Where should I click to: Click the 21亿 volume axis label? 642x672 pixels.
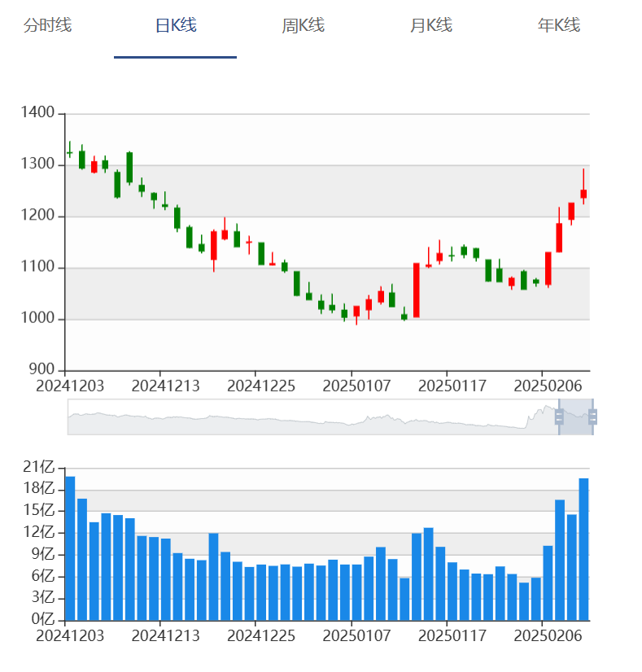coord(38,467)
